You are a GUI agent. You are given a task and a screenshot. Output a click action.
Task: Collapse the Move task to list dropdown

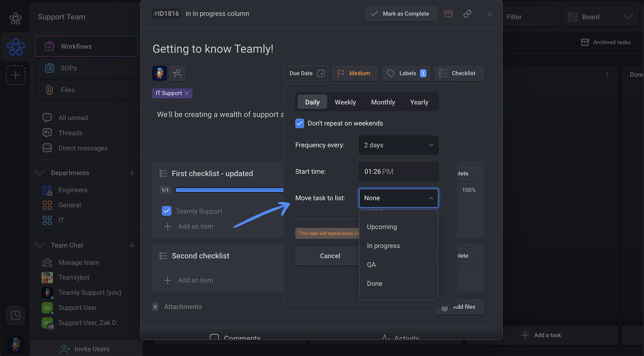click(x=399, y=198)
